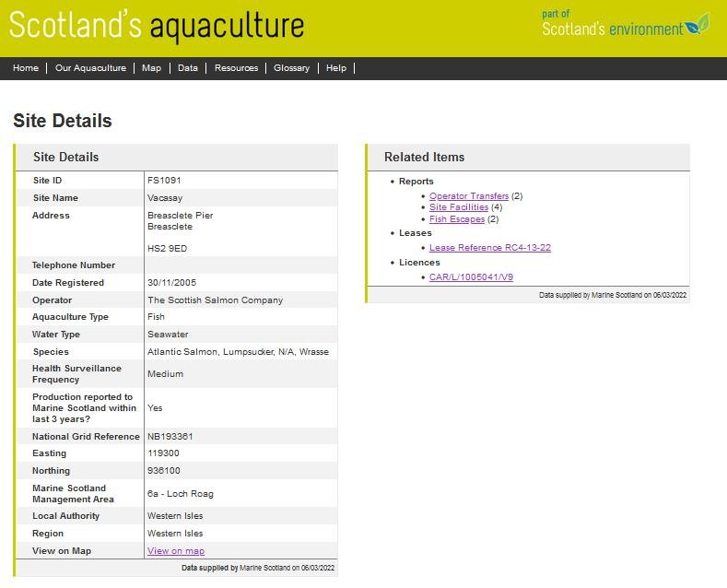727x588 pixels.
Task: Open the Our Aquaculture menu
Action: pos(90,68)
